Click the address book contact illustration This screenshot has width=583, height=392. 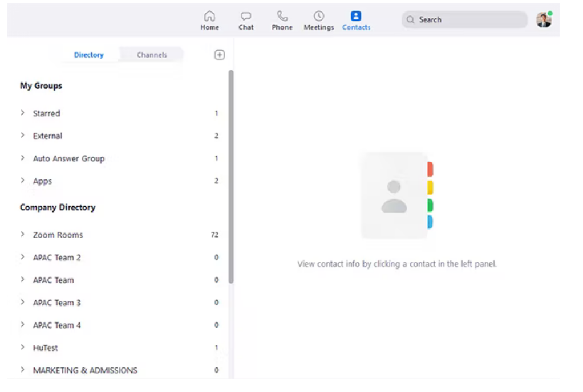tap(397, 195)
